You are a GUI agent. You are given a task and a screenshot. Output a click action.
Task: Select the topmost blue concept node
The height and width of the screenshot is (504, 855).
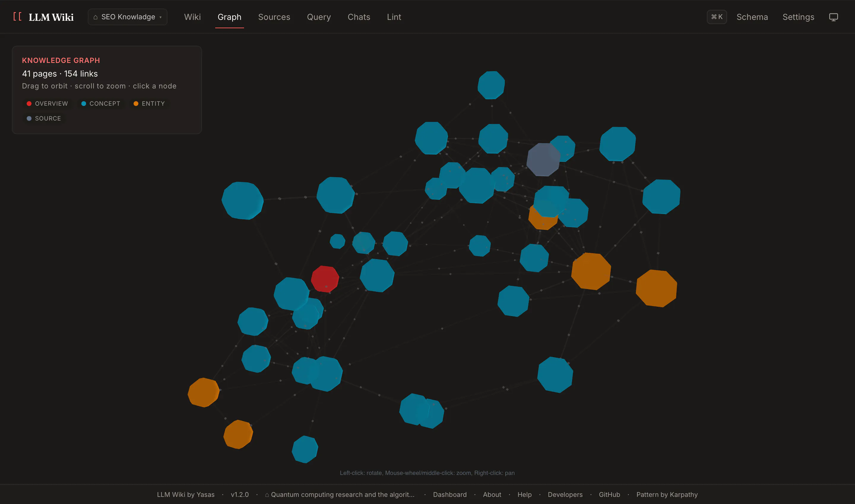click(491, 85)
